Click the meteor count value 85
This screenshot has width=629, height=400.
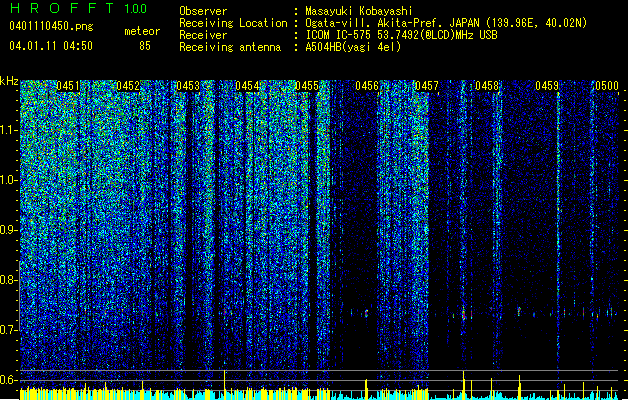[x=145, y=46]
